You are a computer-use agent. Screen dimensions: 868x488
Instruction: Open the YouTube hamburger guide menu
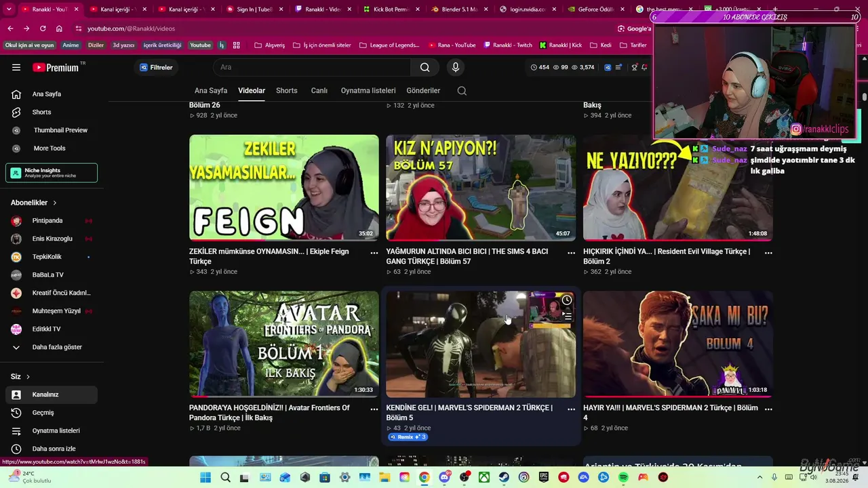coord(16,67)
